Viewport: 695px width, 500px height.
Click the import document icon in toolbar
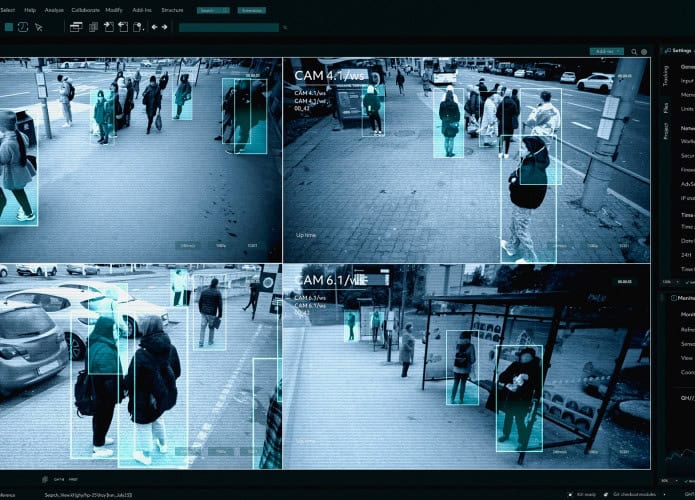[x=107, y=27]
